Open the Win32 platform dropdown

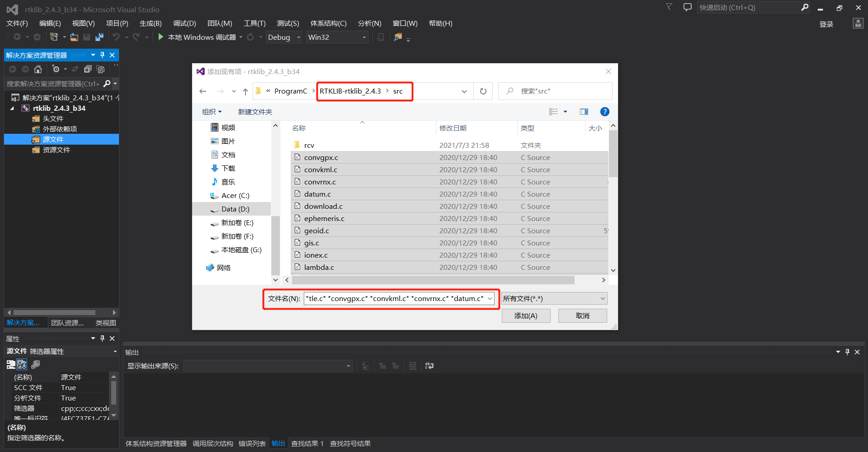point(364,37)
